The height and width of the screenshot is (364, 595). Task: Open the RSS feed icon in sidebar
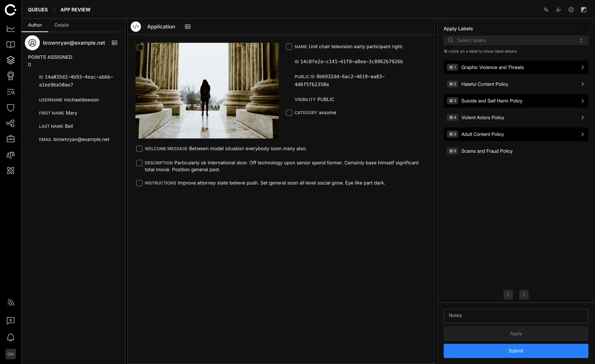tap(11, 303)
